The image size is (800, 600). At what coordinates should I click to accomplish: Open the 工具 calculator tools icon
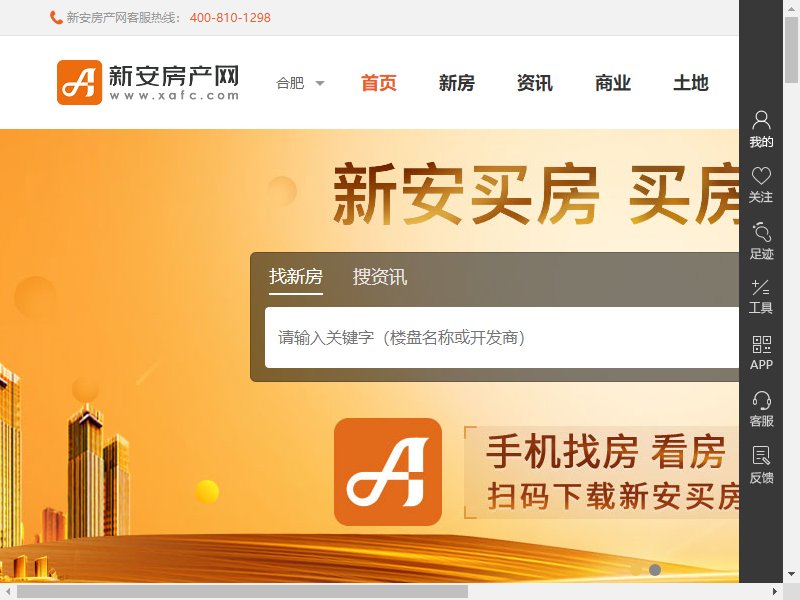(761, 296)
